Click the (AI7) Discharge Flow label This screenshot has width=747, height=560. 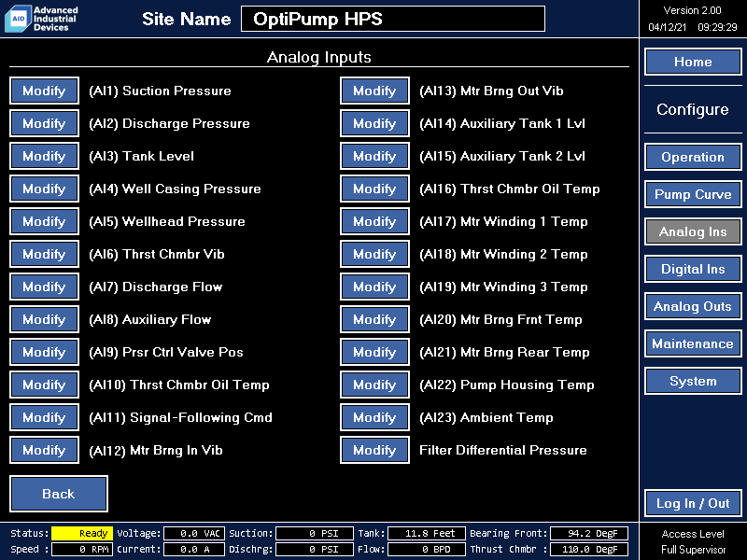pyautogui.click(x=156, y=287)
